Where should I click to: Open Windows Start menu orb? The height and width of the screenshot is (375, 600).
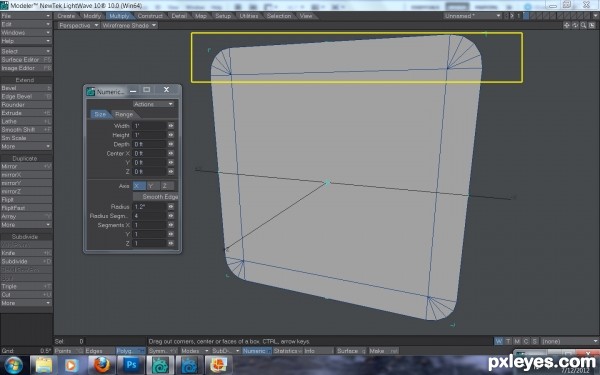(x=13, y=365)
